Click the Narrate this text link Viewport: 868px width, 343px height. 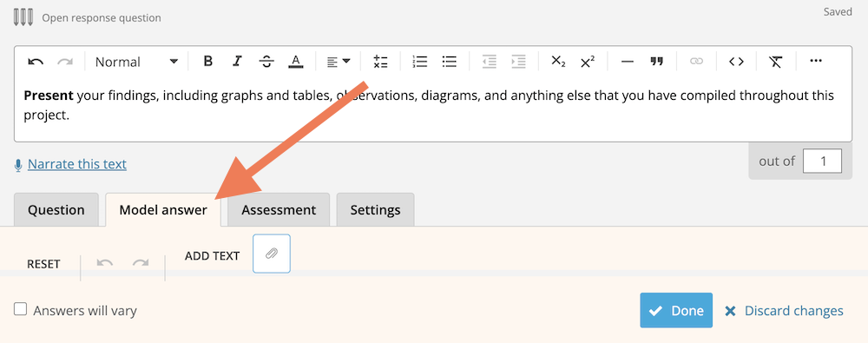[77, 164]
